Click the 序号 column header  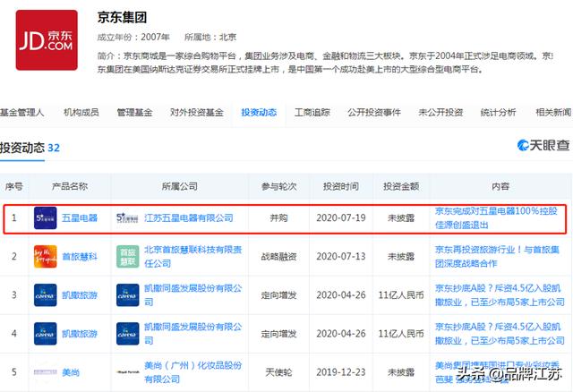pyautogui.click(x=14, y=187)
